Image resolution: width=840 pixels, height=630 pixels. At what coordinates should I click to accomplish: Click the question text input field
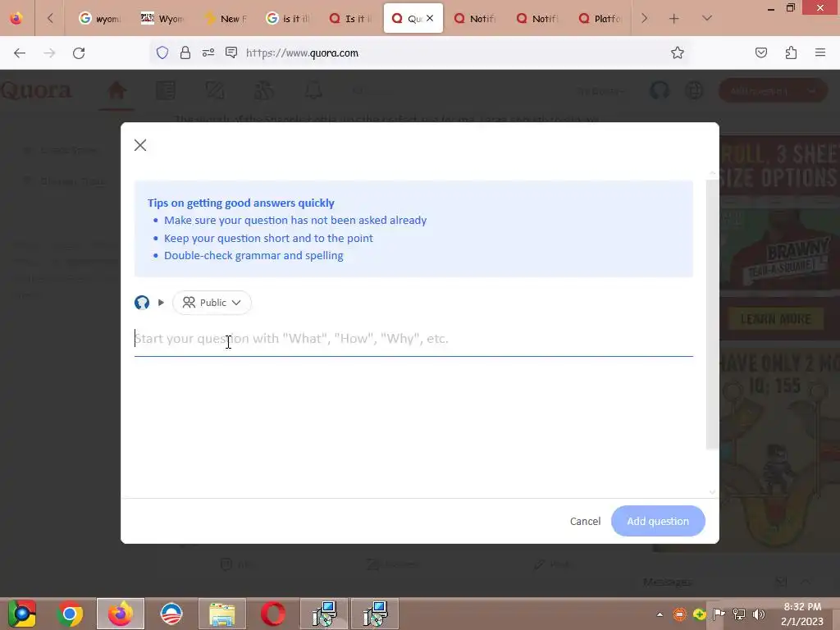click(413, 339)
